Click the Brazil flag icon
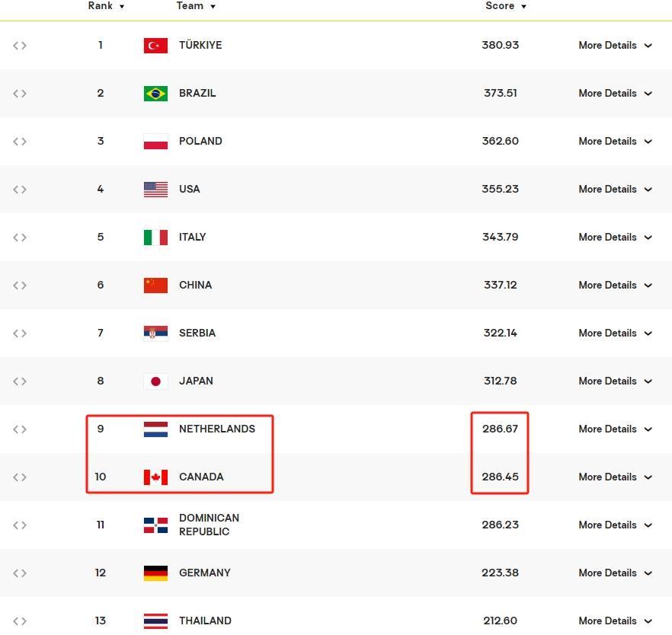 (x=155, y=94)
